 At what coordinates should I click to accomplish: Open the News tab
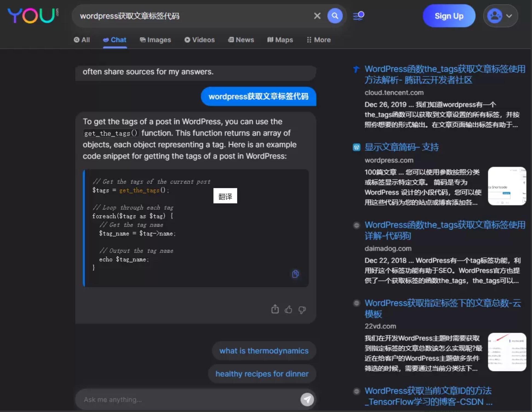[241, 40]
